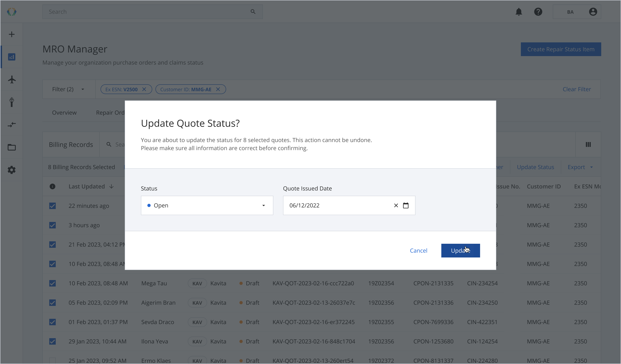This screenshot has height=364, width=621.
Task: Open the Export dropdown menu
Action: tap(580, 167)
